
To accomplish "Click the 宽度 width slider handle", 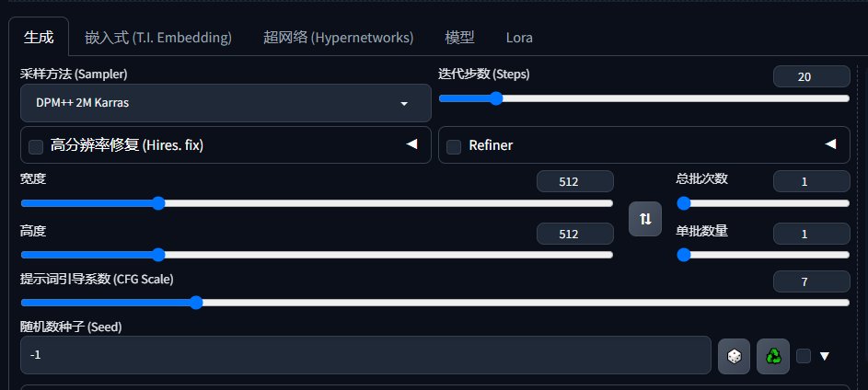I will (158, 203).
